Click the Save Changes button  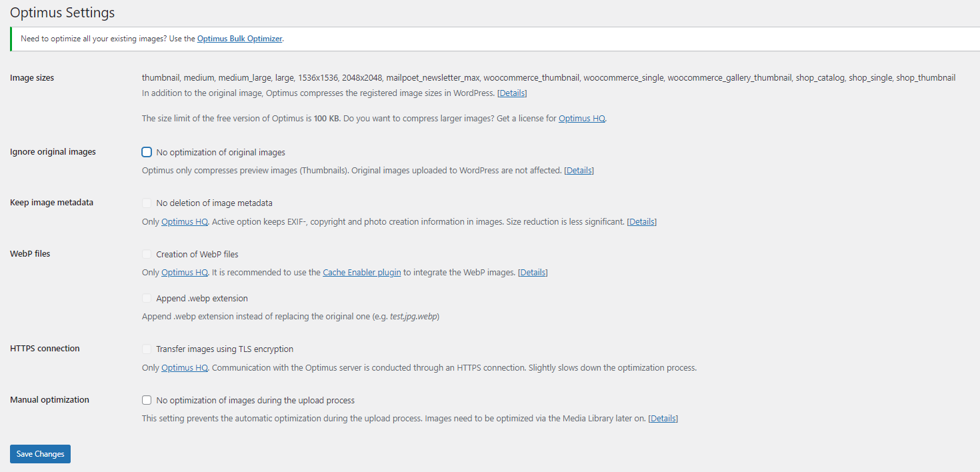(40, 454)
